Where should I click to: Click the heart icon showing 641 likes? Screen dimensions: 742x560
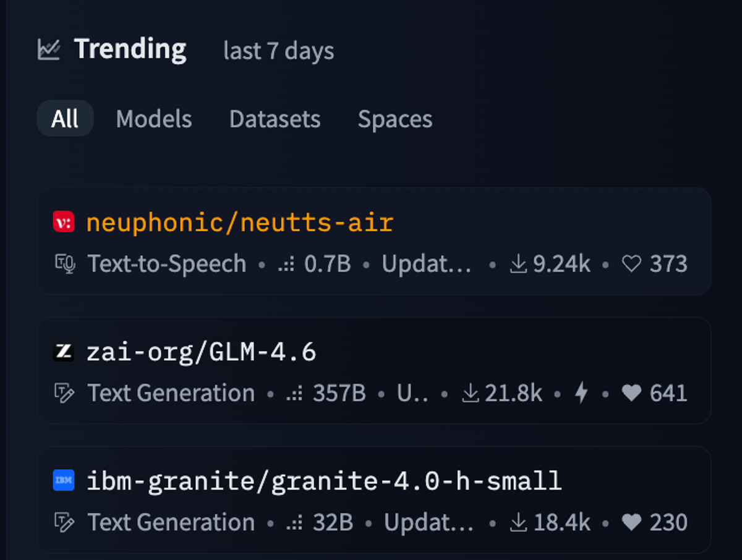[631, 393]
